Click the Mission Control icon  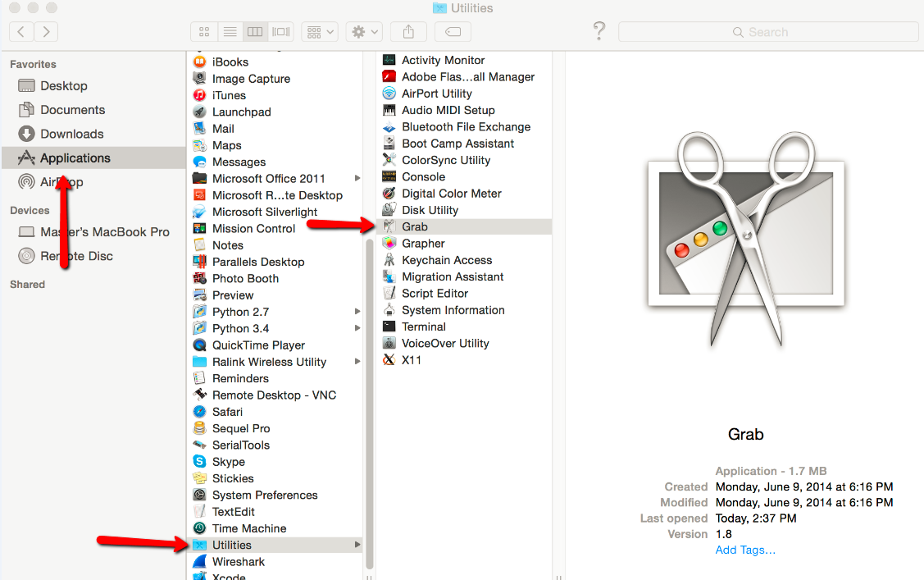pyautogui.click(x=200, y=228)
